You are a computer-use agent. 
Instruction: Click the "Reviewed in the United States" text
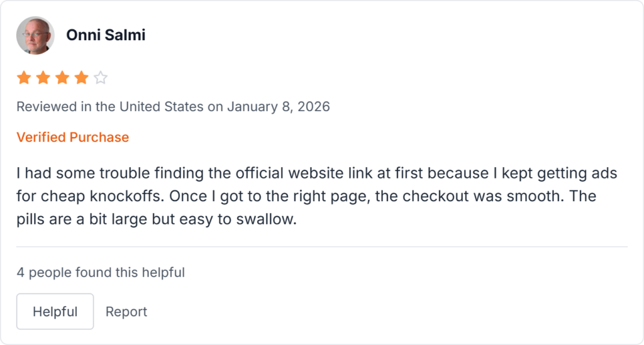coord(110,107)
